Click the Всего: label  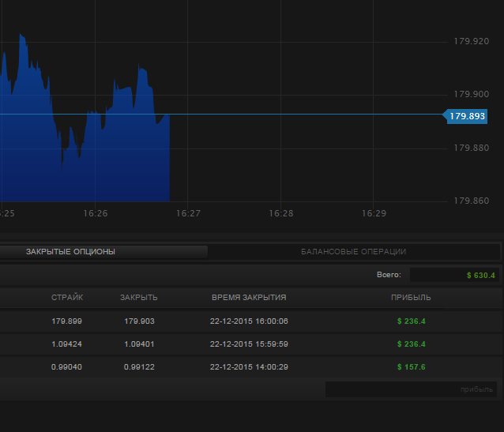pos(389,275)
